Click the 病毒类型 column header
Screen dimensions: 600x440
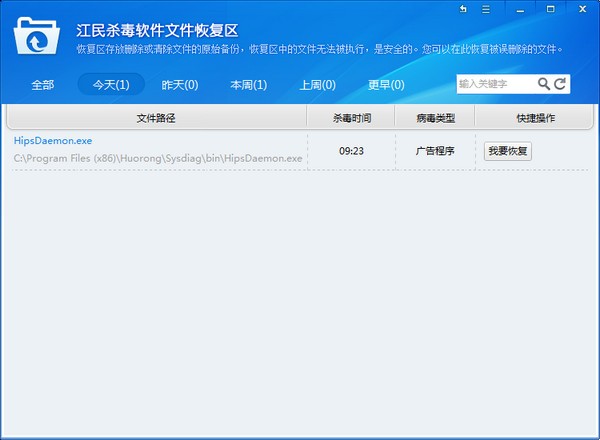(x=435, y=118)
